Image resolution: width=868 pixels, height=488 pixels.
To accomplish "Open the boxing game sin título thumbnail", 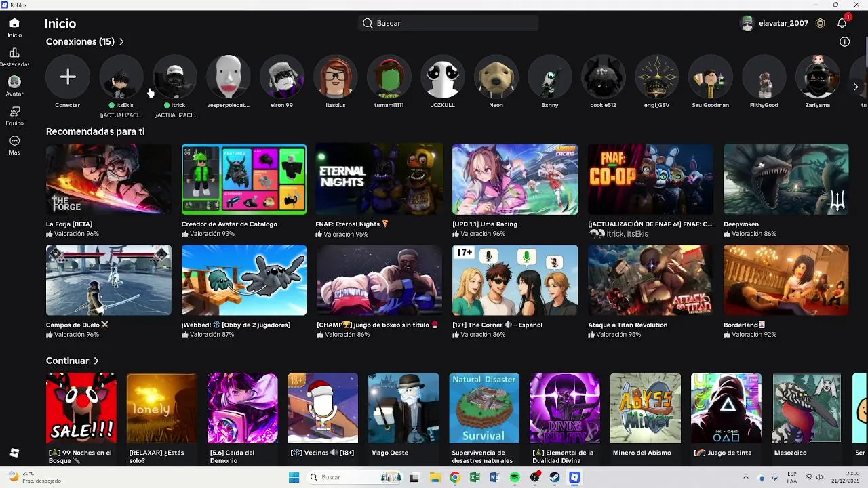I will click(380, 280).
